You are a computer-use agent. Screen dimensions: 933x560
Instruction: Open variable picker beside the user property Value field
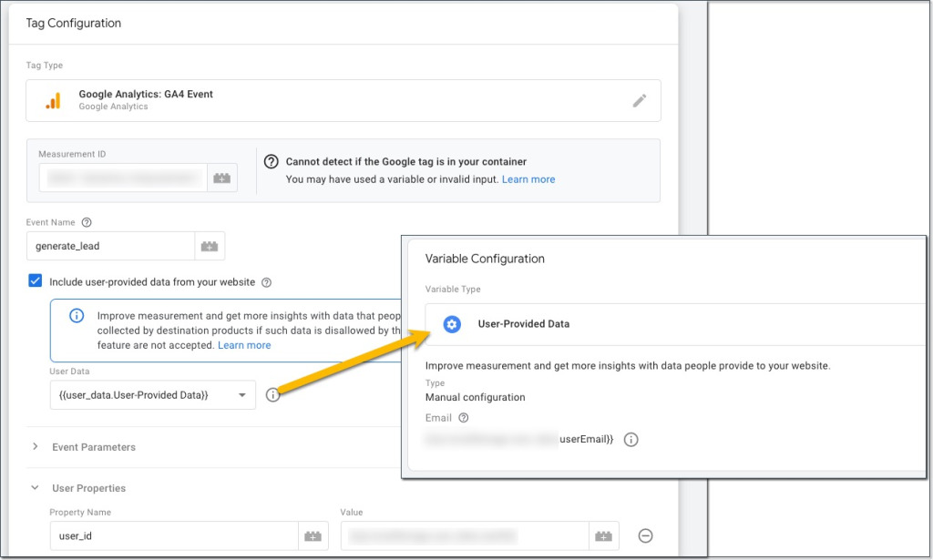tap(603, 536)
